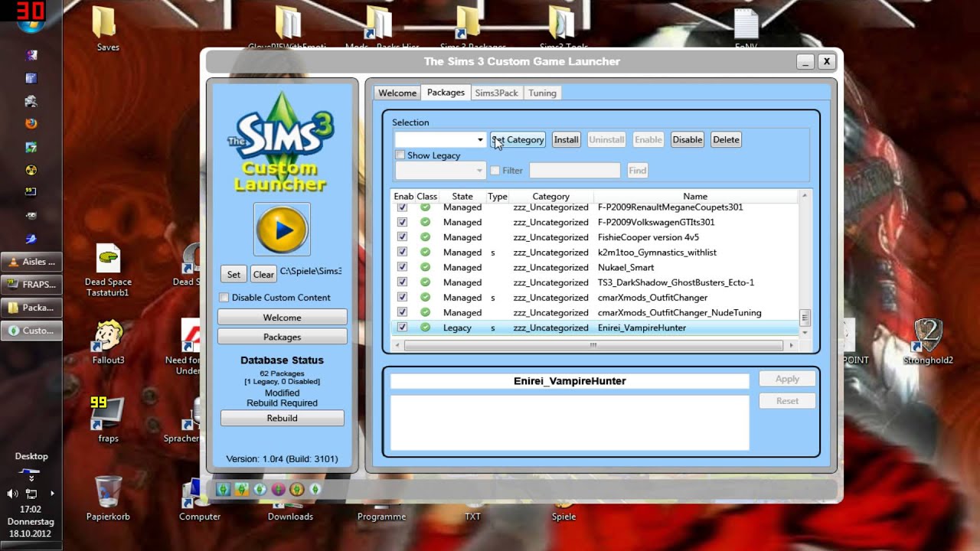Toggle the Disable Custom Content checkbox
This screenshot has height=551, width=980.
point(224,298)
